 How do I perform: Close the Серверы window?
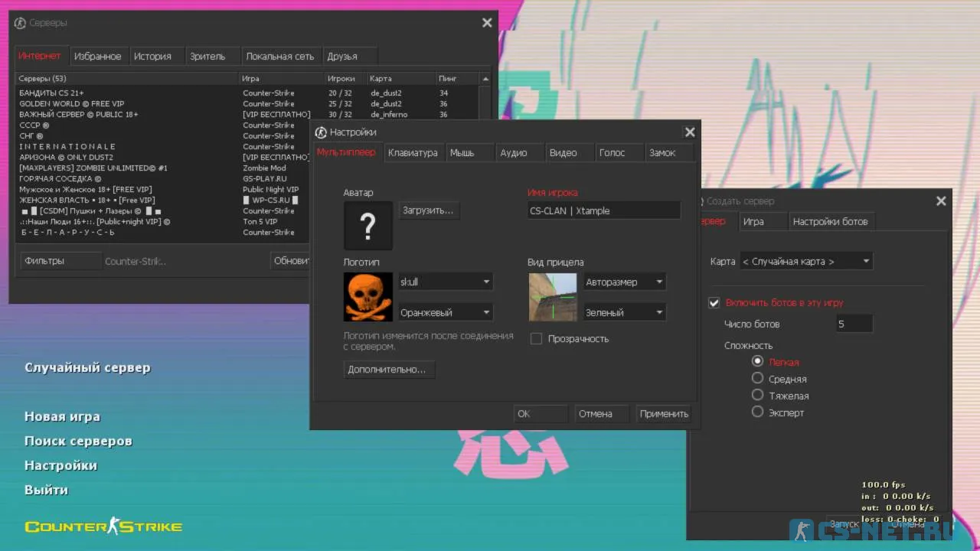click(x=487, y=23)
